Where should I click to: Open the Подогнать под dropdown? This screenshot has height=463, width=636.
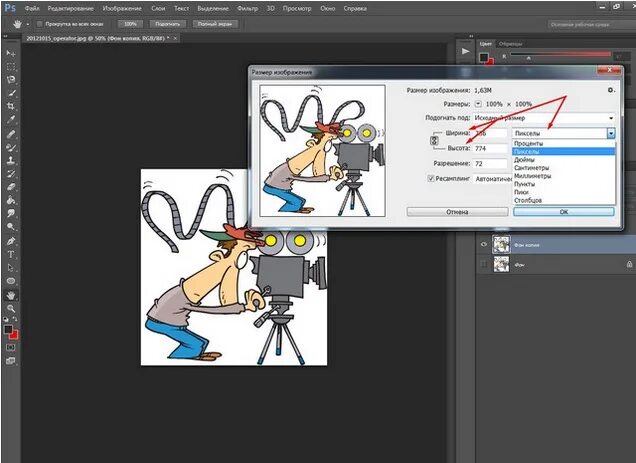pyautogui.click(x=544, y=118)
